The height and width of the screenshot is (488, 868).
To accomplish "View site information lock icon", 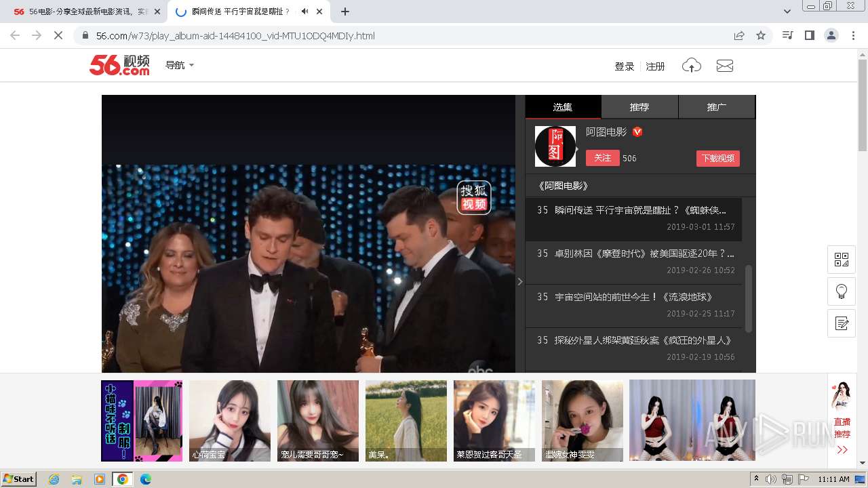I will pos(85,35).
